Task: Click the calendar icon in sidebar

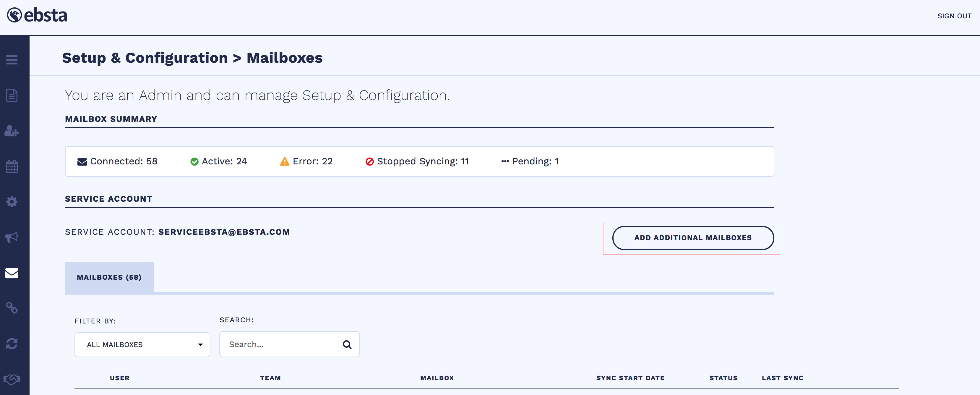Action: [12, 166]
